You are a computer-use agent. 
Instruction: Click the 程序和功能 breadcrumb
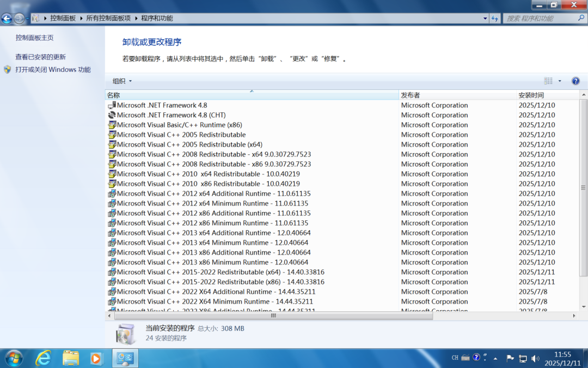[x=157, y=18]
